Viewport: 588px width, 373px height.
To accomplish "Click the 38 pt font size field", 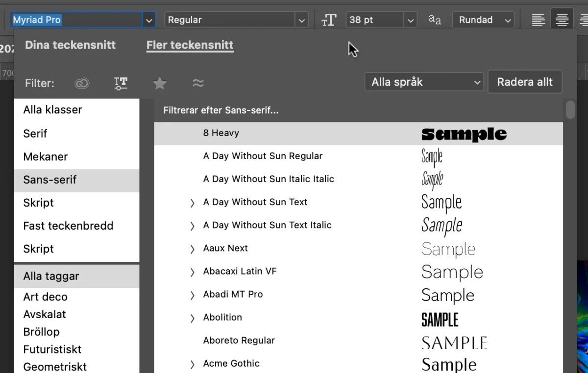I will tap(375, 20).
